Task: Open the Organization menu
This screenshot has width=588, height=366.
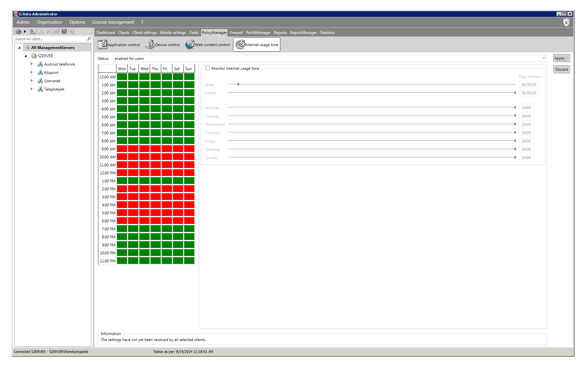Action: 49,22
